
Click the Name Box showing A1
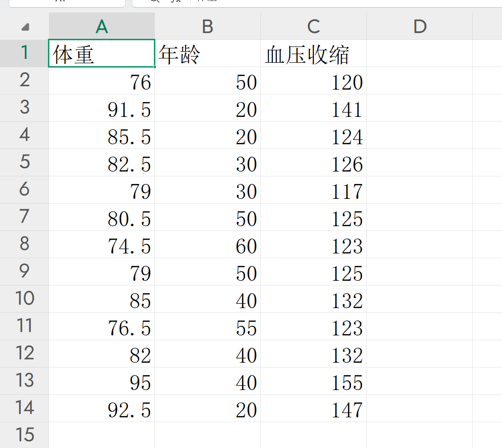point(67,2)
